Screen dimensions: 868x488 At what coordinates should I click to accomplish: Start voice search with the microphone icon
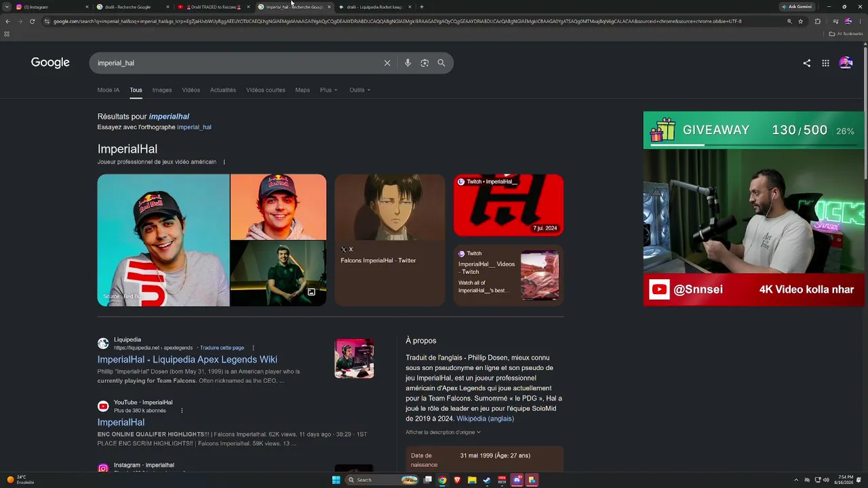click(408, 63)
